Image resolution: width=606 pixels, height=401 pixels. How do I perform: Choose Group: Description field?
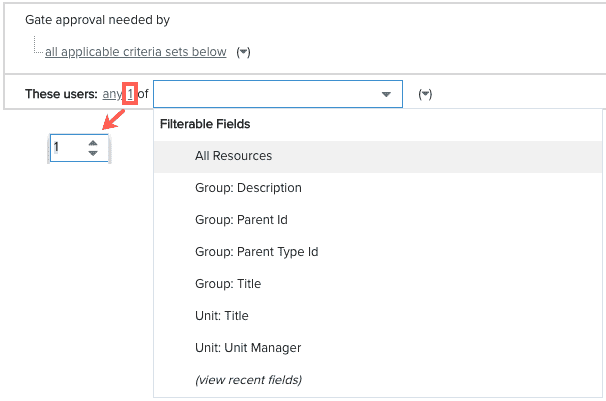378,188
